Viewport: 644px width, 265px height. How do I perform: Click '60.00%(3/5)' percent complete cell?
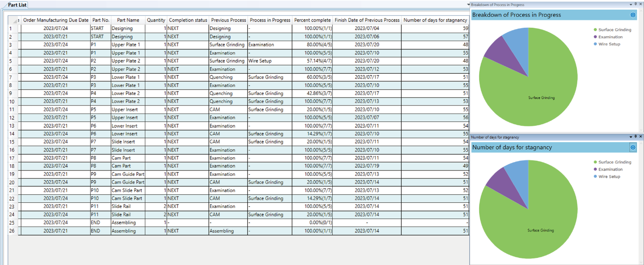click(x=312, y=77)
